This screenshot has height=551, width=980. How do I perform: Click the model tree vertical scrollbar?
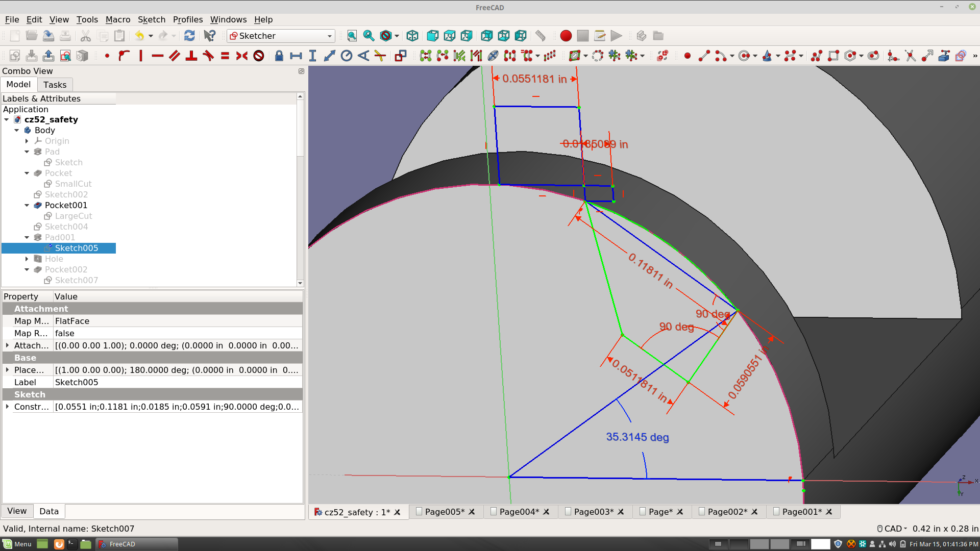pyautogui.click(x=300, y=190)
